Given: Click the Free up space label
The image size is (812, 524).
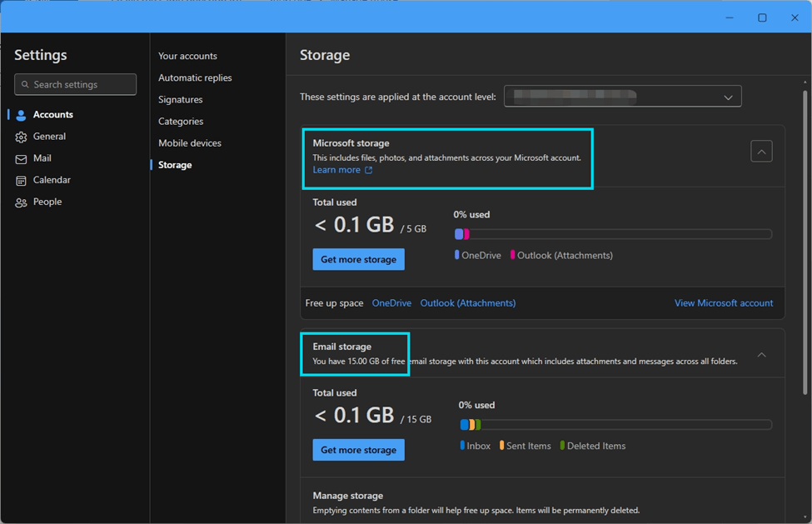Looking at the screenshot, I should (334, 303).
